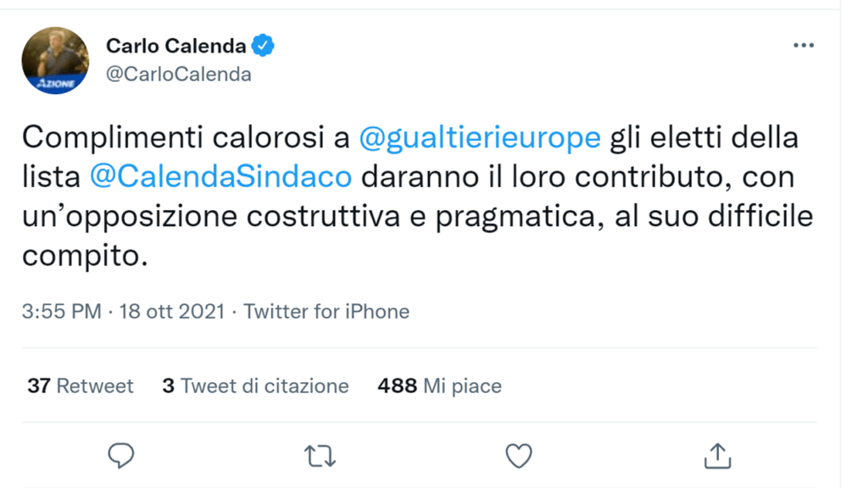See who liked: 488 Mi piace
The height and width of the screenshot is (488, 868).
(x=439, y=386)
